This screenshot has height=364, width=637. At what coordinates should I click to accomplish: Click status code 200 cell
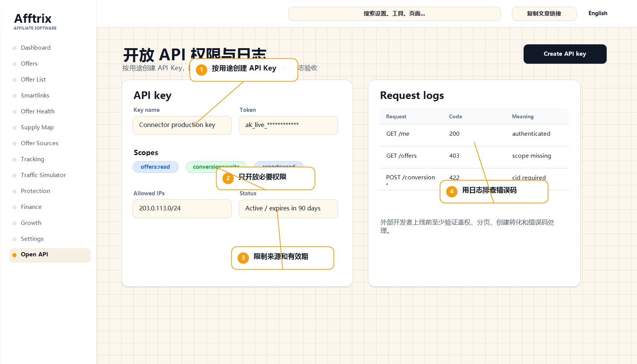(x=454, y=134)
